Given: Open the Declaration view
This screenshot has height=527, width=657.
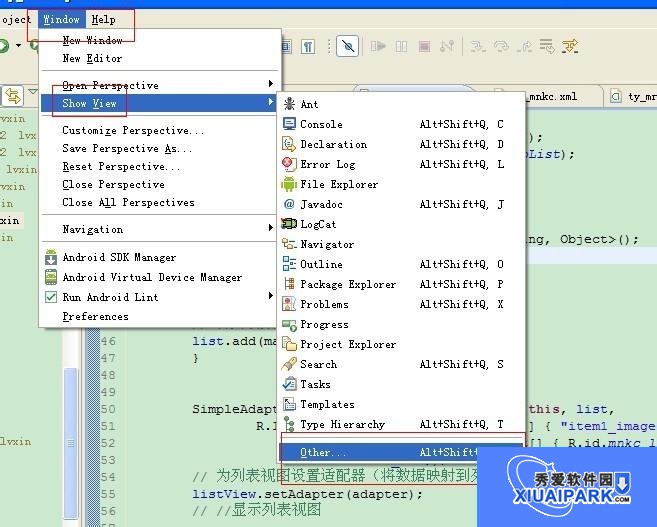Looking at the screenshot, I should point(401,144).
